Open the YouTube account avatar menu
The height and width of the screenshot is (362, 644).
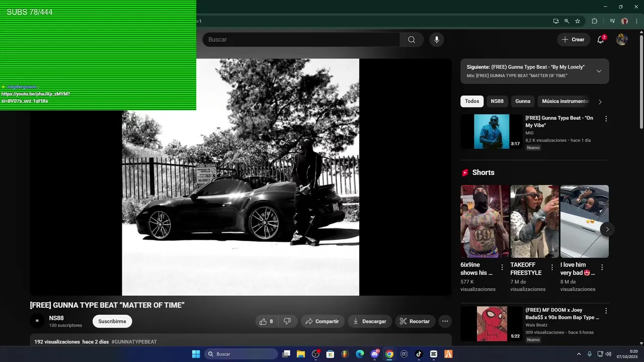point(622,40)
